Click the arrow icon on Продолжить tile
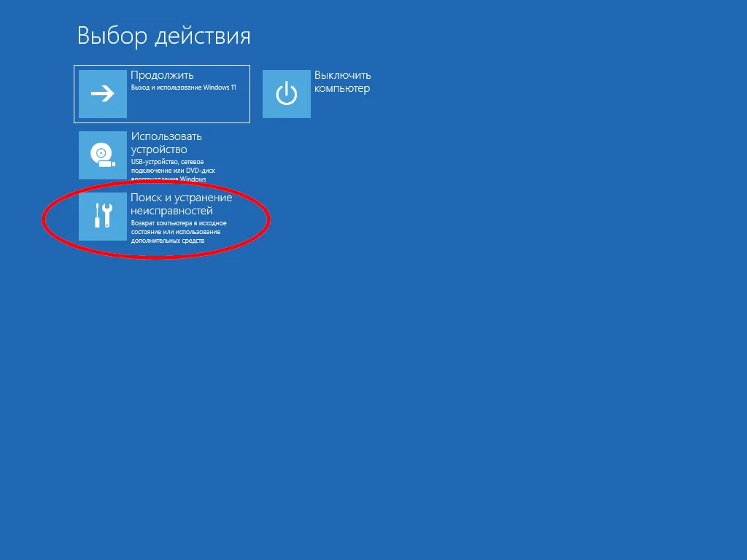The image size is (747, 560). (102, 93)
